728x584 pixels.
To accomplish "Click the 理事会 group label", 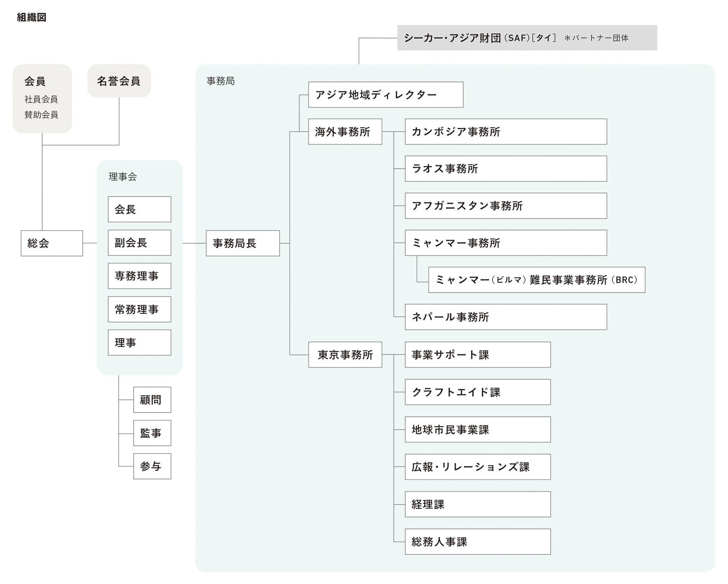I will click(123, 176).
